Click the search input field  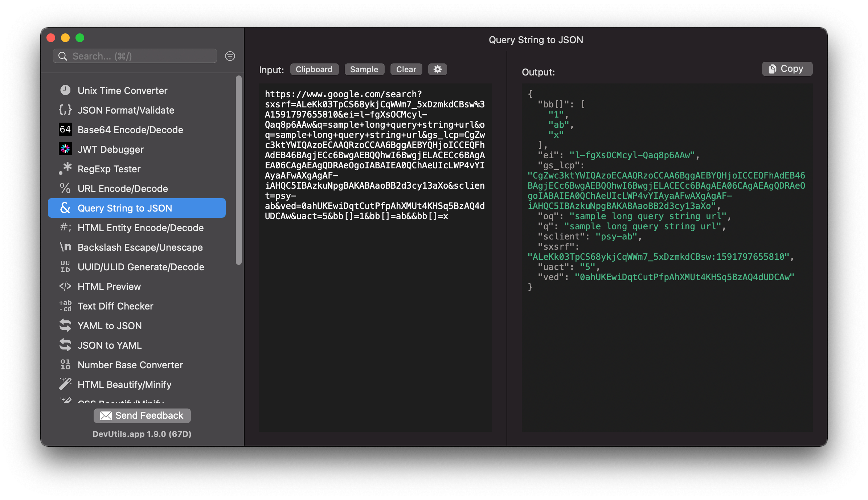tap(139, 56)
